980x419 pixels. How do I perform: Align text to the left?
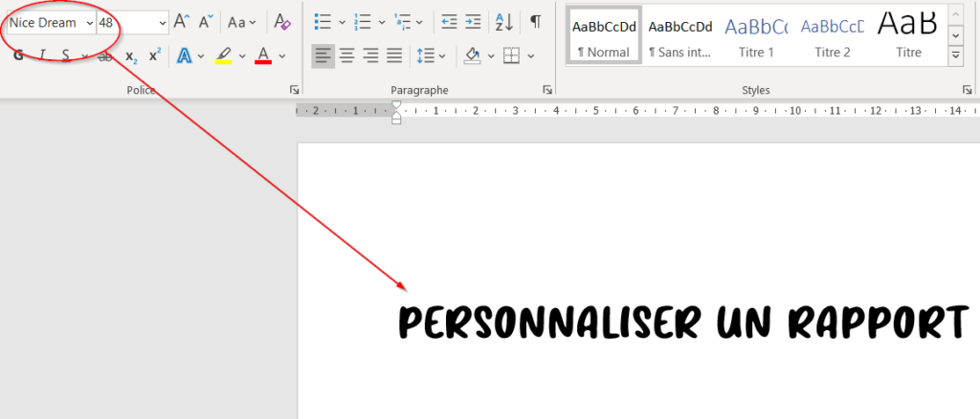323,56
